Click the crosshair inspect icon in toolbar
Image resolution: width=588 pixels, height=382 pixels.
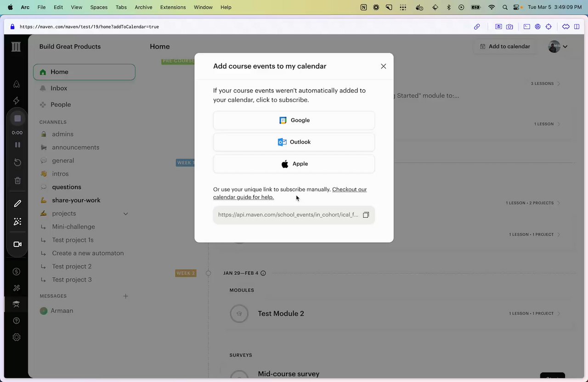coord(548,27)
